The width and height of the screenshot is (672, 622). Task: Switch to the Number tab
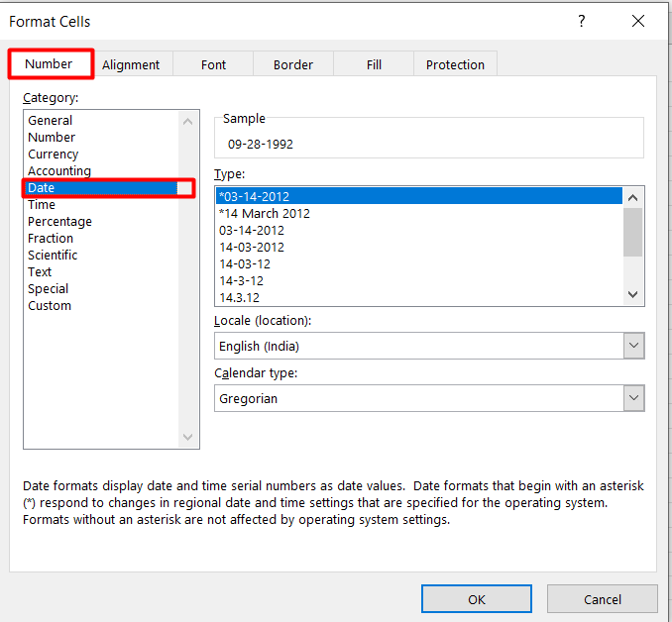pyautogui.click(x=49, y=63)
